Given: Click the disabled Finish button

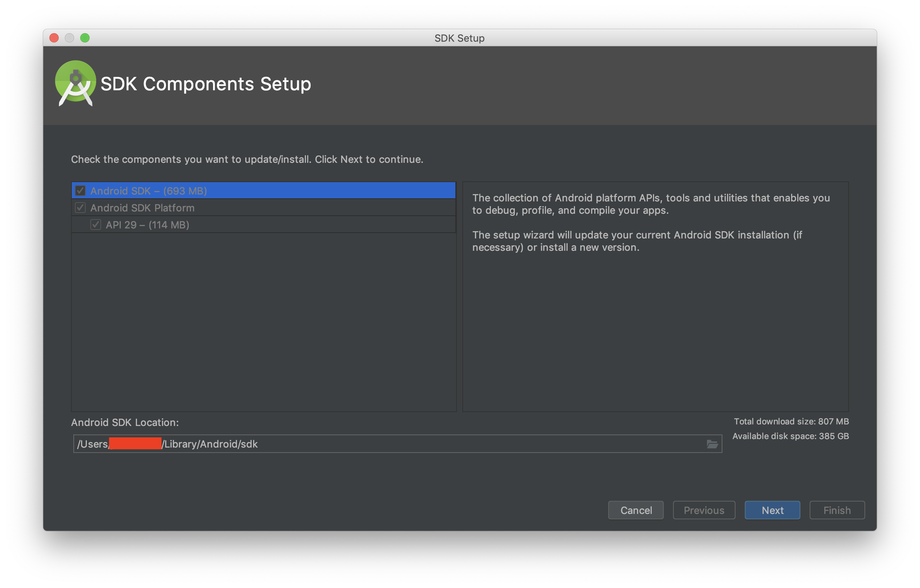Looking at the screenshot, I should point(837,510).
